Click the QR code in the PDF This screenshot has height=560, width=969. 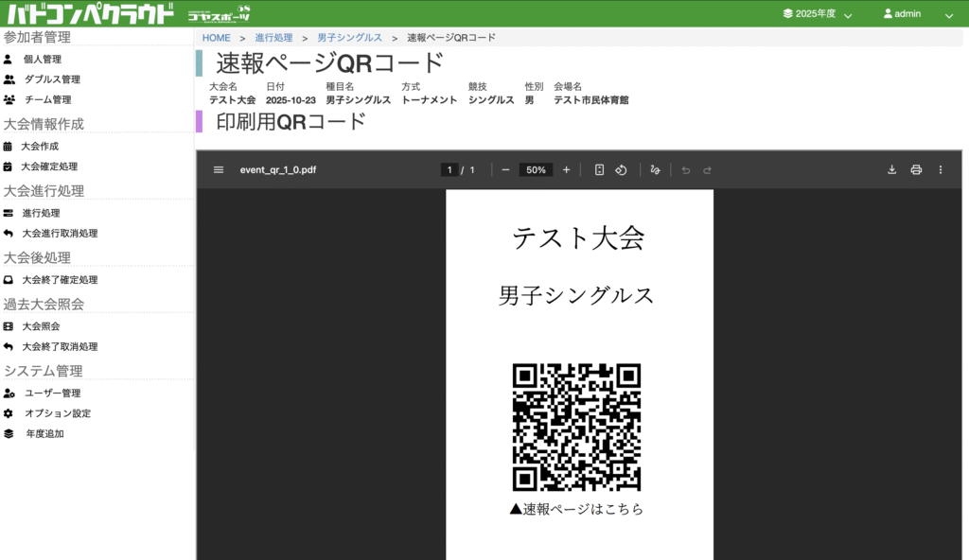576,427
